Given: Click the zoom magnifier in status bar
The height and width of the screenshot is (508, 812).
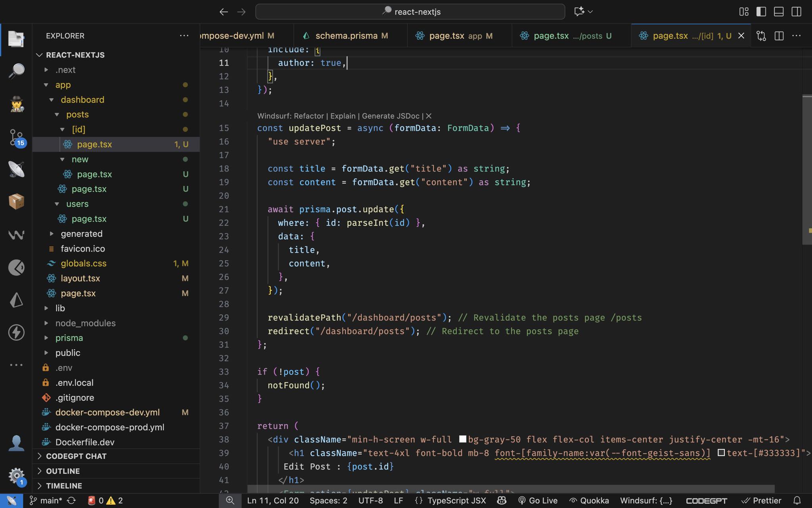Looking at the screenshot, I should [x=230, y=500].
